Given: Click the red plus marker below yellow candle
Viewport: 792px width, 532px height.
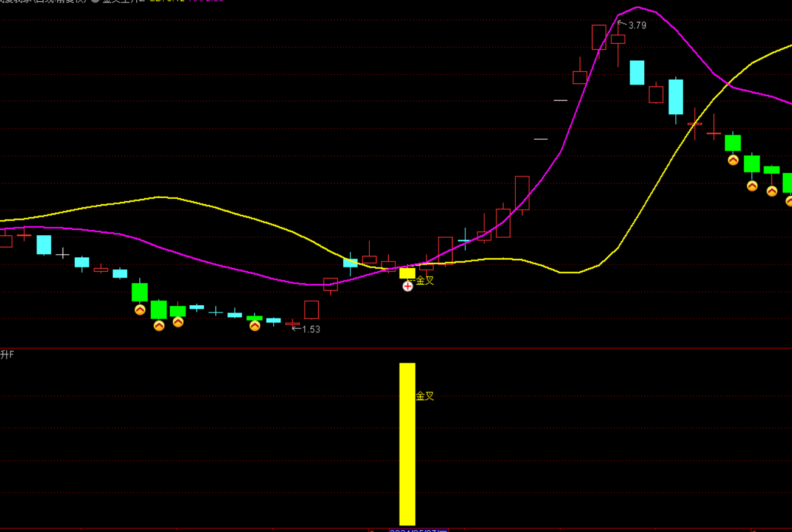Looking at the screenshot, I should pyautogui.click(x=408, y=286).
